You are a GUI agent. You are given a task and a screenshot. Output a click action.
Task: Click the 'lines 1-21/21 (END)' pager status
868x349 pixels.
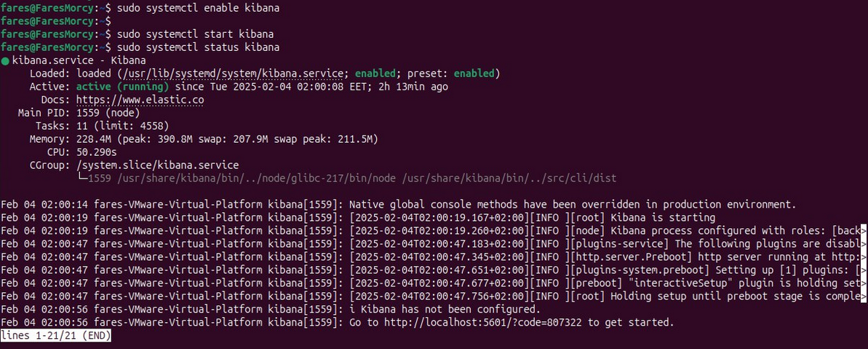(56, 336)
